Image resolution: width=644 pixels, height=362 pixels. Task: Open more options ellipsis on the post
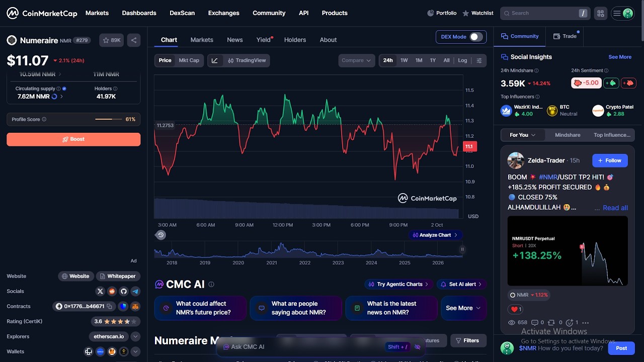tap(586, 323)
